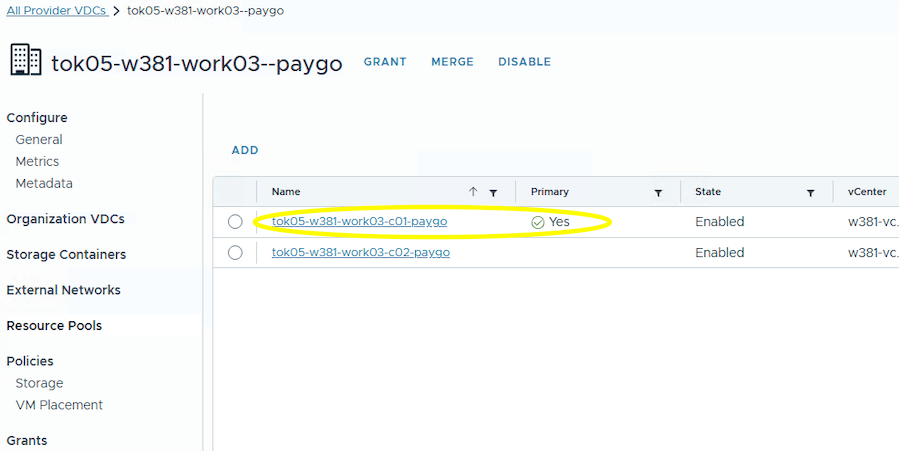The height and width of the screenshot is (451, 899).
Task: Click the Name column sort arrow
Action: click(473, 192)
